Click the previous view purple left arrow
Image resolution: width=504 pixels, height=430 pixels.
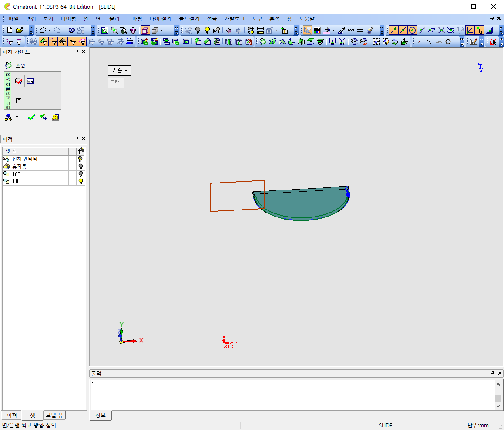point(228,30)
